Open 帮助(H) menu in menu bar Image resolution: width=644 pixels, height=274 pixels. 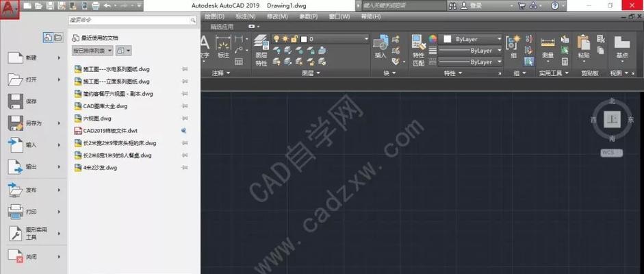click(371, 16)
